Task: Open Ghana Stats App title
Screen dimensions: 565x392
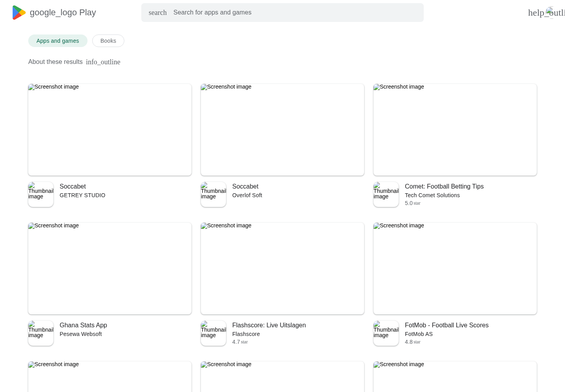Action: pyautogui.click(x=83, y=325)
